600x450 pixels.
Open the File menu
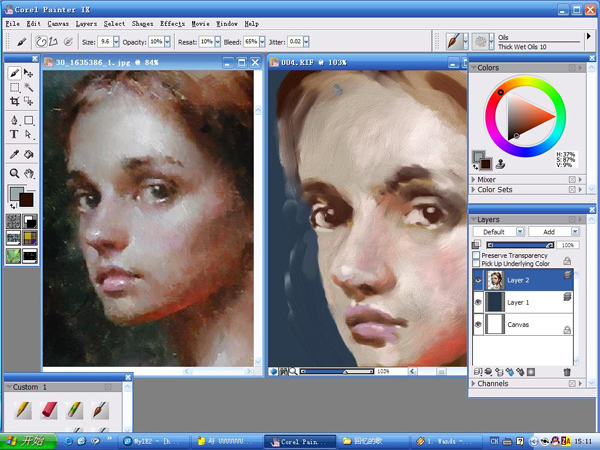tap(13, 24)
